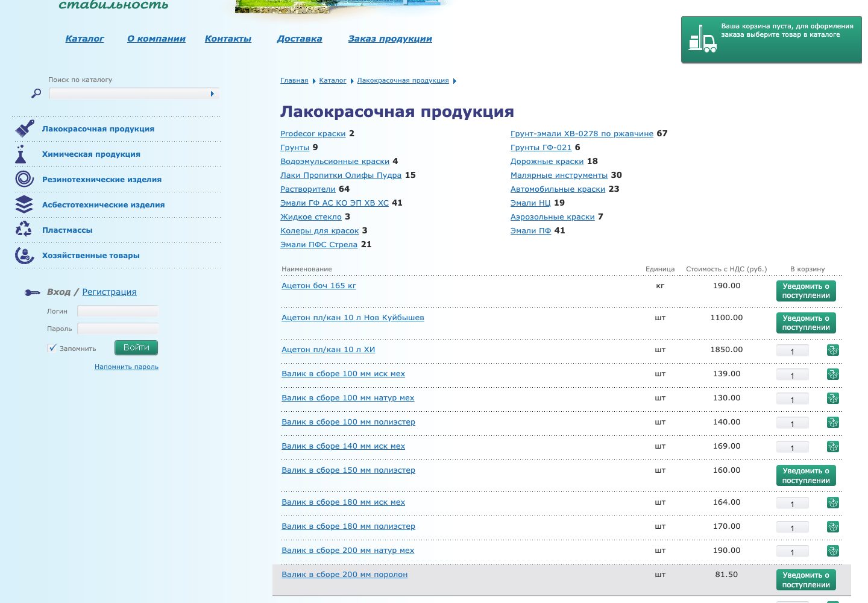
Task: Add Валик в сборе 100 мм полиэстер to cart
Action: tap(833, 423)
